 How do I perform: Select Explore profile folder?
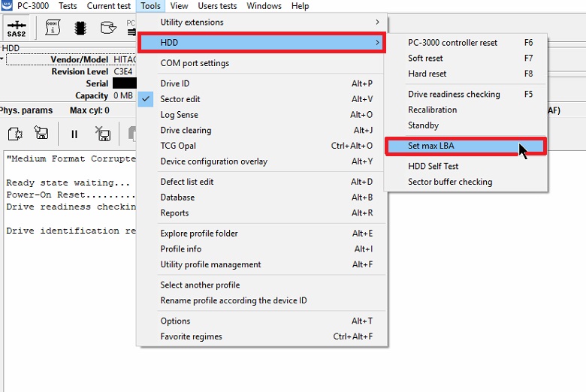pyautogui.click(x=262, y=234)
